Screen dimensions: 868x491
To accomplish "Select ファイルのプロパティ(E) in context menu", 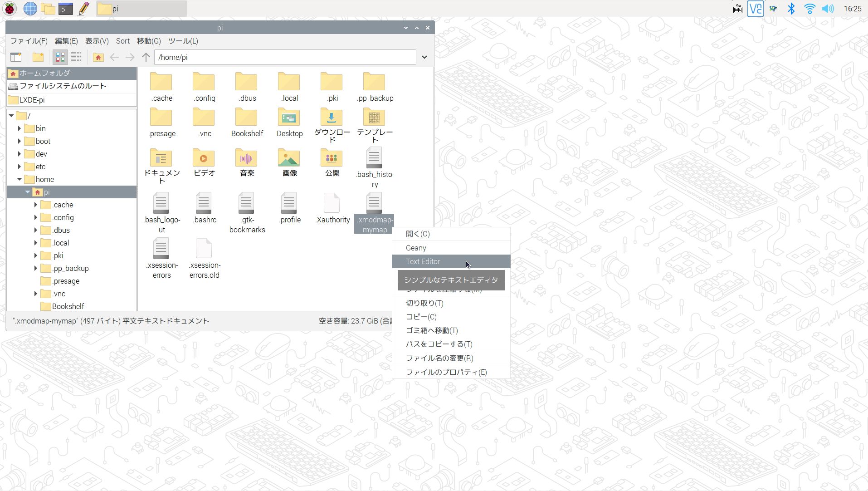I will (446, 372).
